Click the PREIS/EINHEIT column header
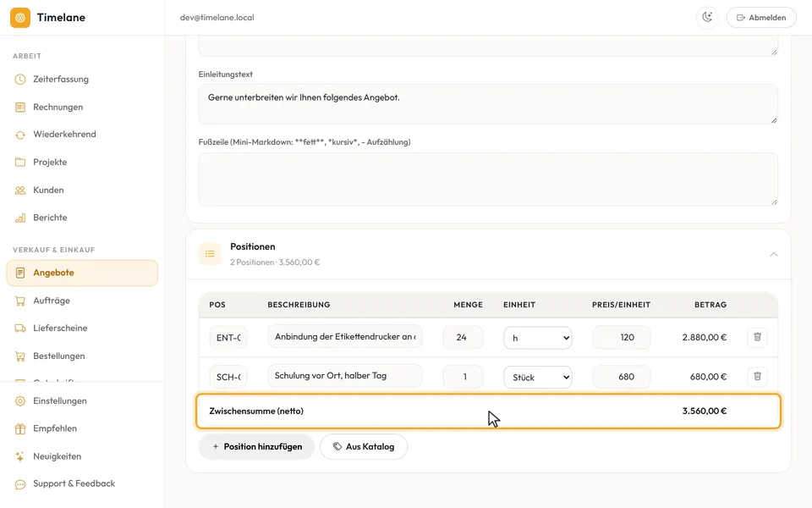The height and width of the screenshot is (508, 812). 621,305
